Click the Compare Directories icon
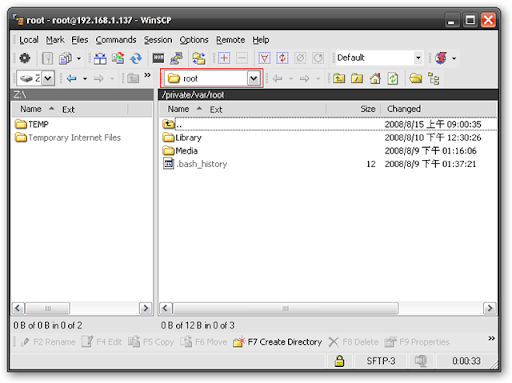Viewport: 512px width, 383px height. [x=100, y=58]
